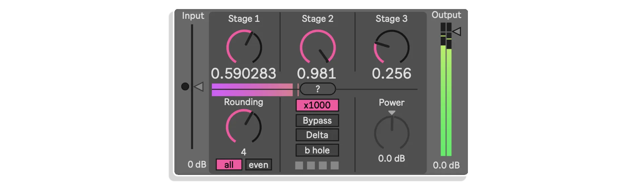Click the Stage 1 knob

tap(244, 47)
